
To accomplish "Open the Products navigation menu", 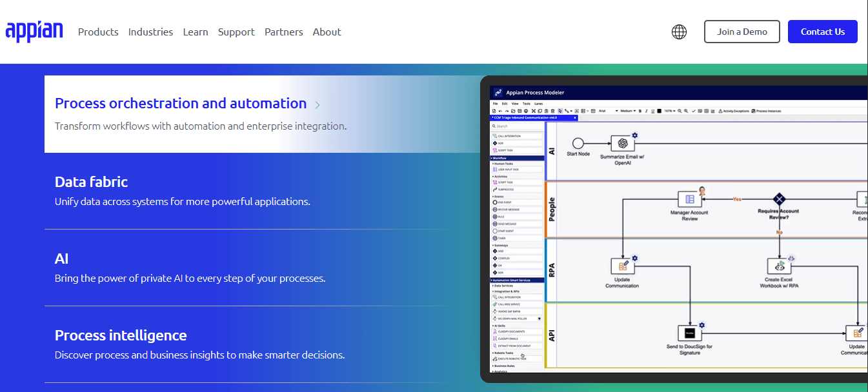I will [x=98, y=32].
